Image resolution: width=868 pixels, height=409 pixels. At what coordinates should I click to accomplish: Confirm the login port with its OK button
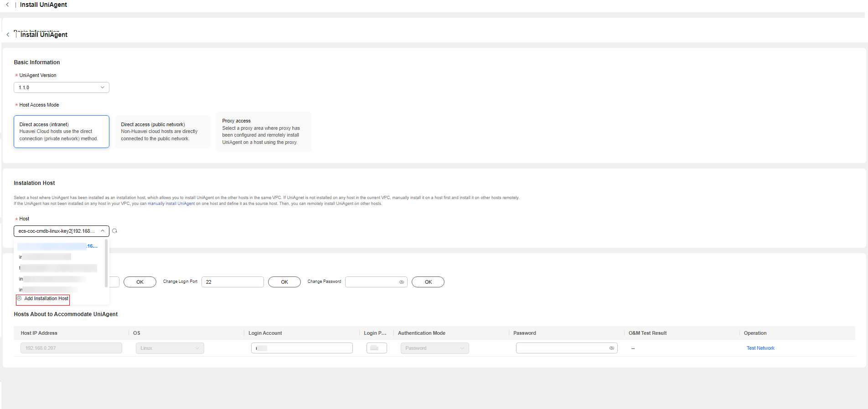284,282
